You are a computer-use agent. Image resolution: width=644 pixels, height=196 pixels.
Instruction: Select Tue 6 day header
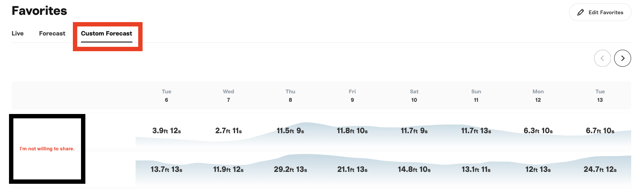(x=166, y=96)
